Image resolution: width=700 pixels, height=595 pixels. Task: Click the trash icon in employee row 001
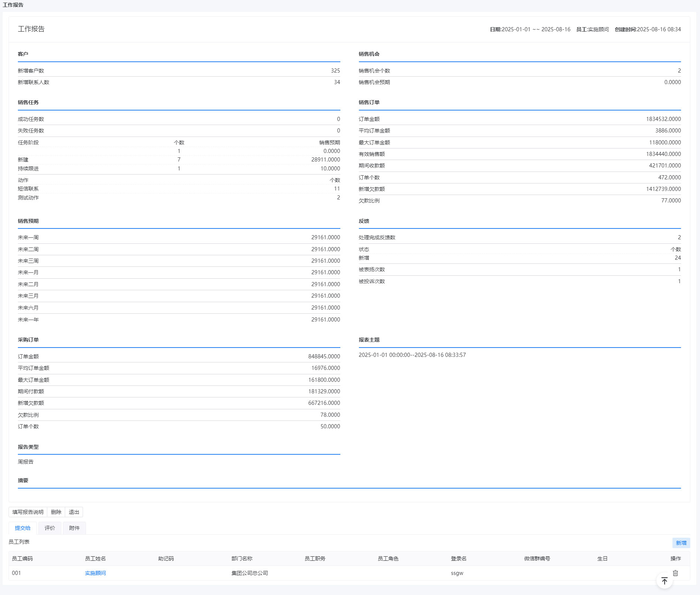(675, 573)
